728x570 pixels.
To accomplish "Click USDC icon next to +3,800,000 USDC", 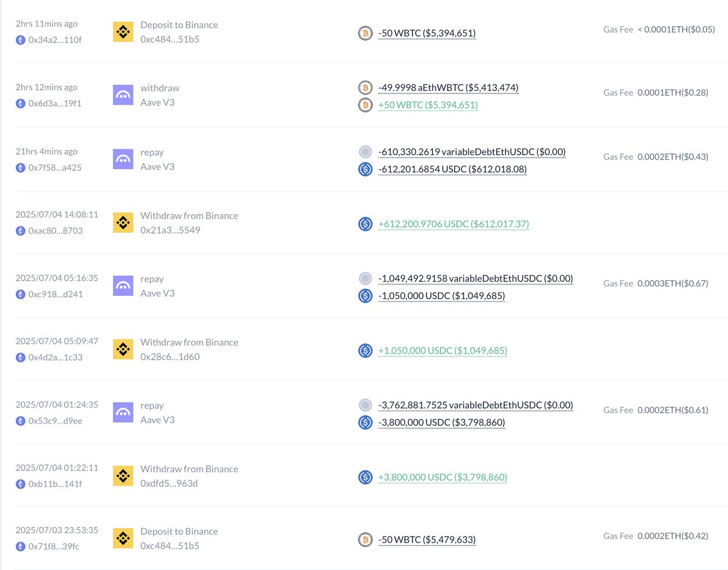I will (365, 477).
